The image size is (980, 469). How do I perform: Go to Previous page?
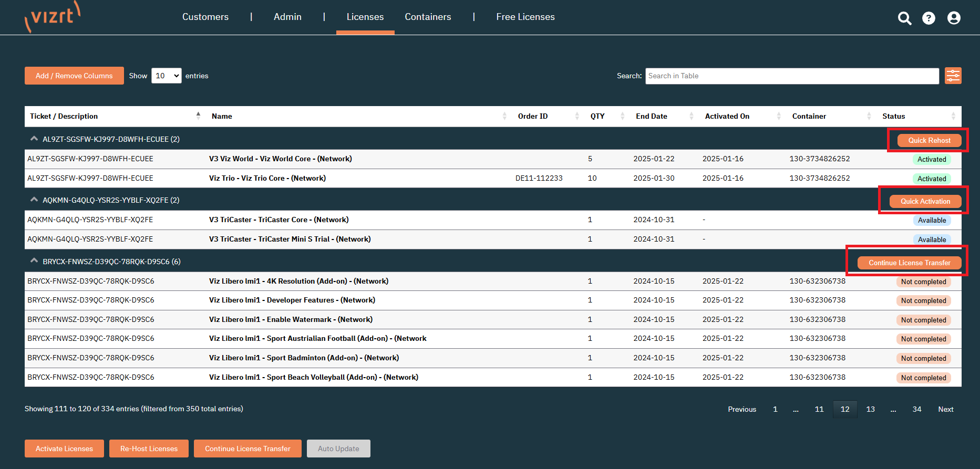coord(742,409)
